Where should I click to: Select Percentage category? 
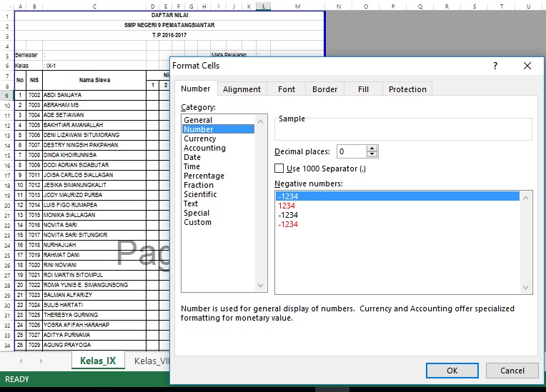219,176
